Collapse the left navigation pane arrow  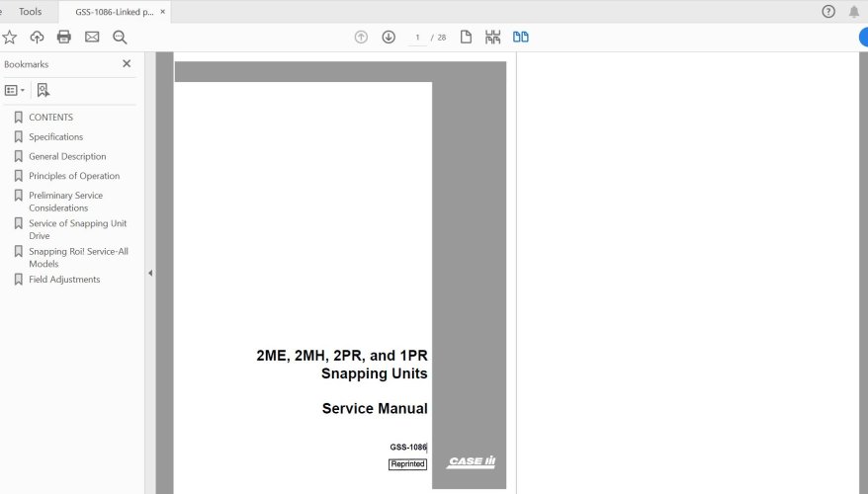(150, 273)
